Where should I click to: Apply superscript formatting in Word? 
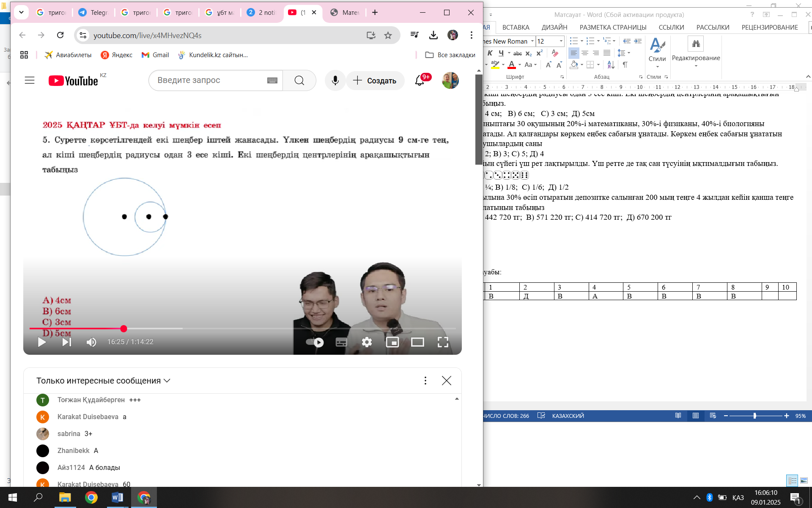(539, 53)
